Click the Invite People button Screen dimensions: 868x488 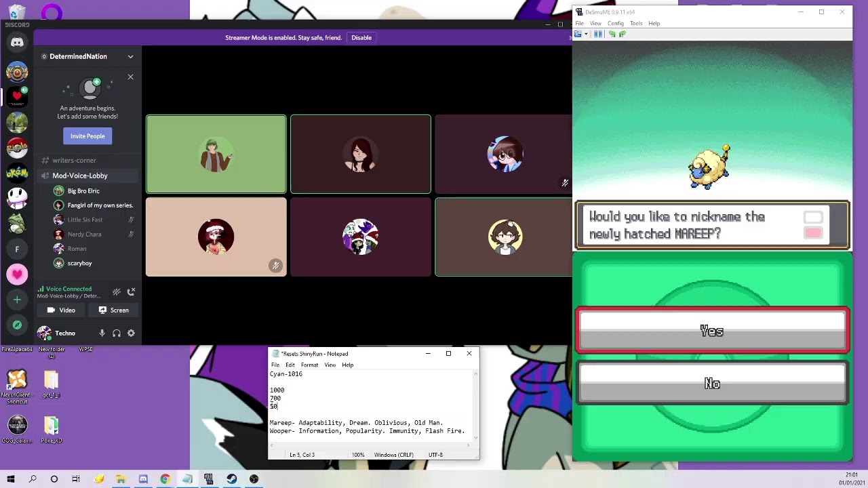click(x=87, y=136)
